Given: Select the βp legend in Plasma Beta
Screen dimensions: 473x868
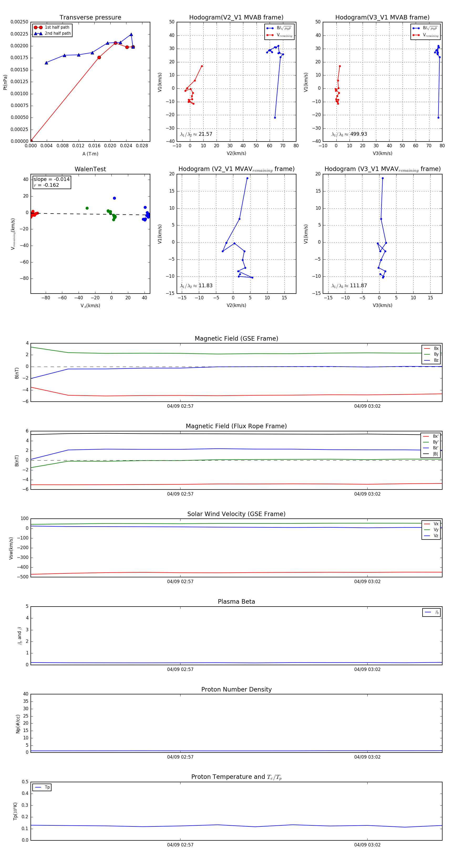Looking at the screenshot, I should [x=431, y=612].
